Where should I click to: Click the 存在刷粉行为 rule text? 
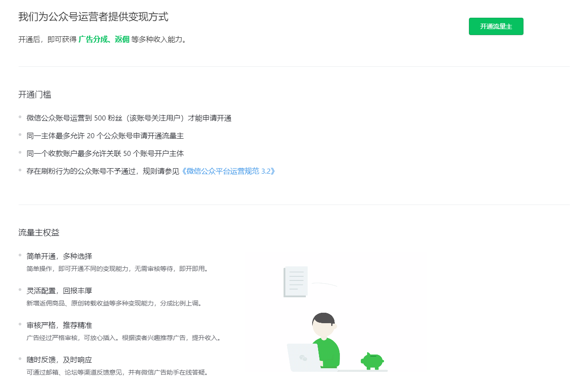tap(103, 171)
